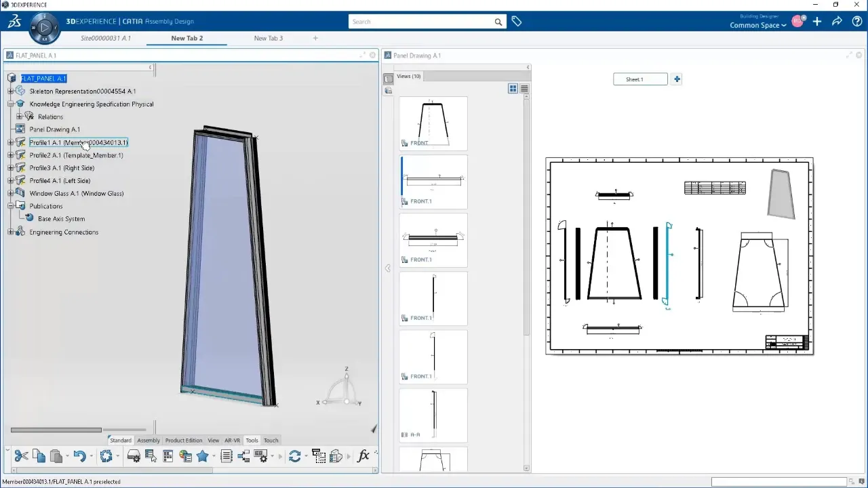Click the blue star favorites icon

(x=203, y=455)
